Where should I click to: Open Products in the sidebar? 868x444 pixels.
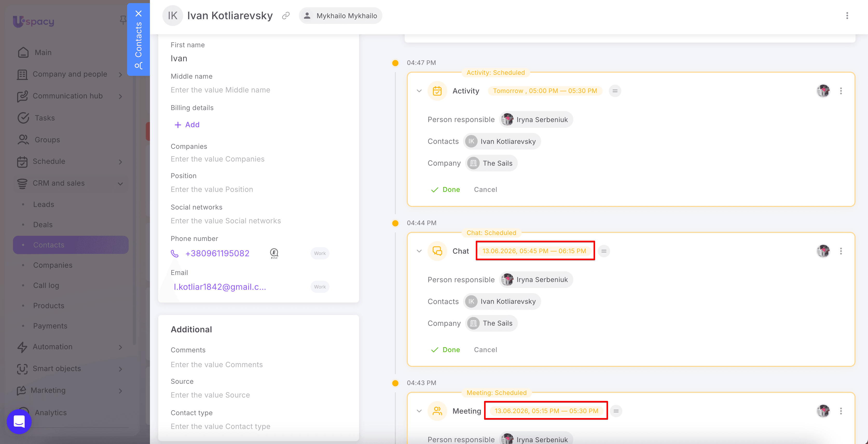coord(49,306)
